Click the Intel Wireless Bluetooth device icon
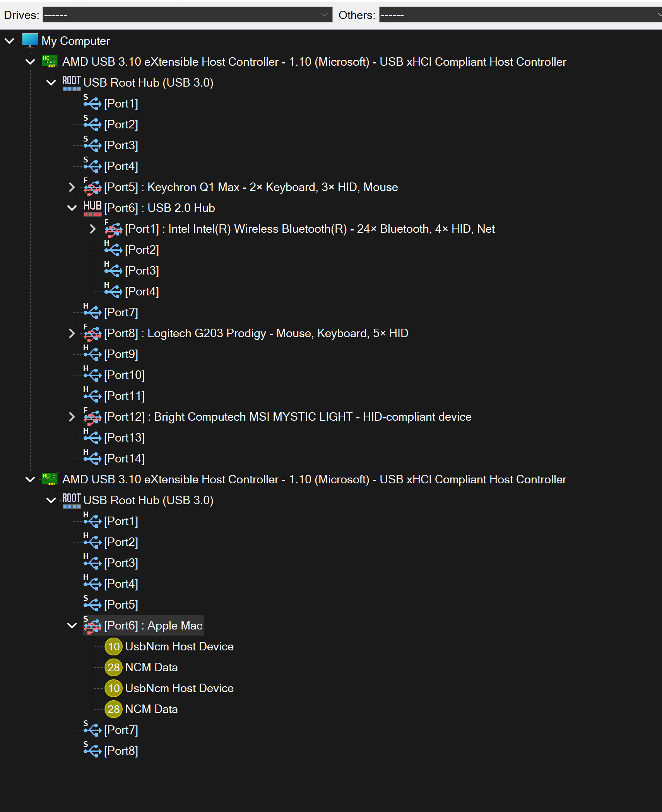662x812 pixels. 113,229
